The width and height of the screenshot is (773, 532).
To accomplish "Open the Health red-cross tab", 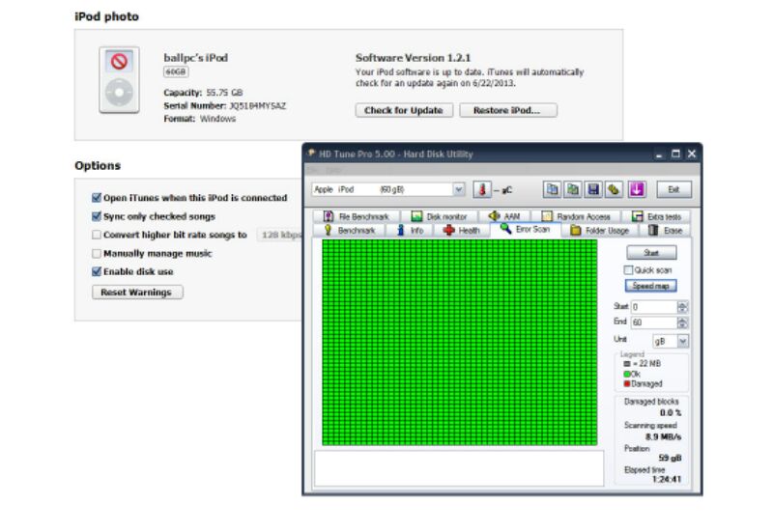I will (x=462, y=230).
